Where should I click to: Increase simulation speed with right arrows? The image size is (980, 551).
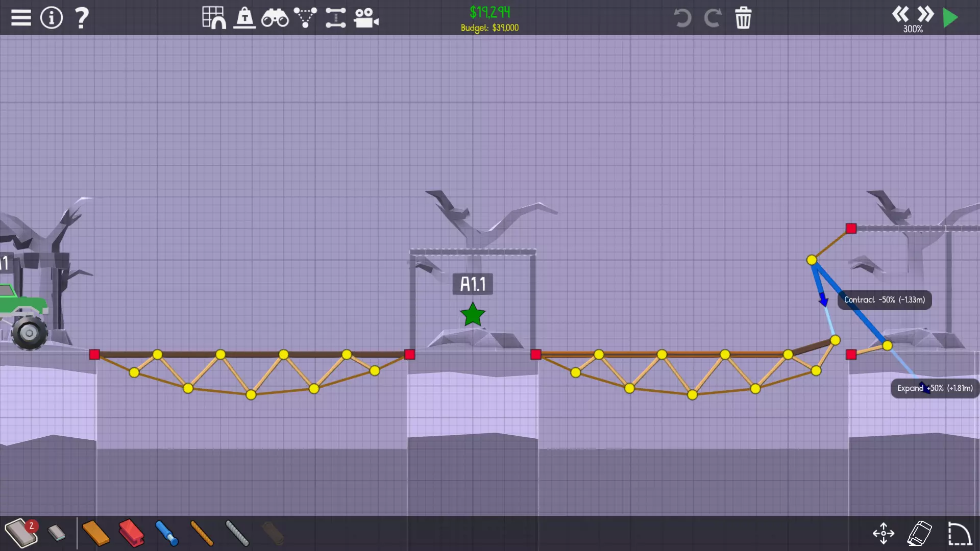tap(925, 14)
